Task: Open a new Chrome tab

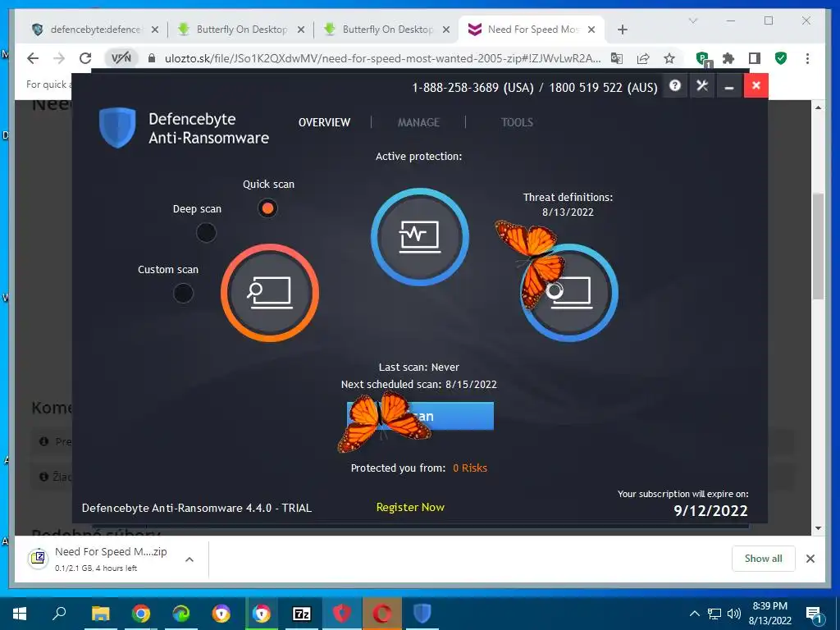Action: click(x=622, y=30)
